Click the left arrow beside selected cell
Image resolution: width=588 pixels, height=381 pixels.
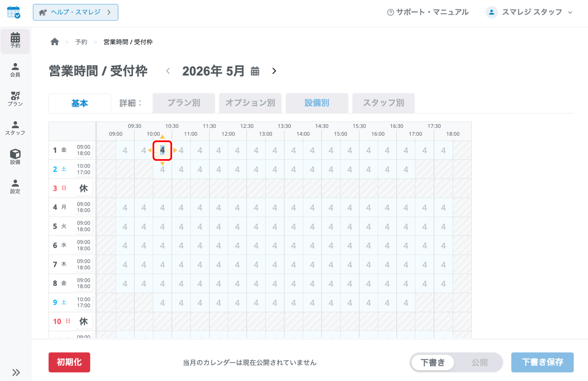[150, 150]
